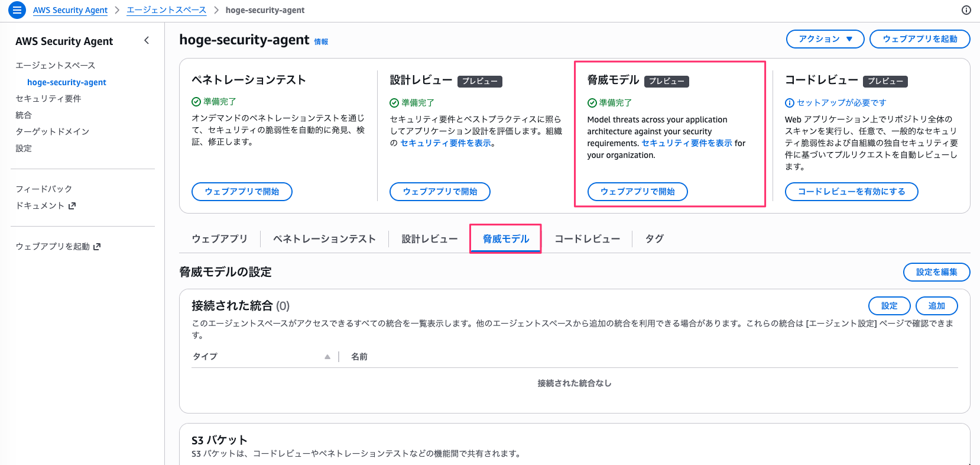This screenshot has width=980, height=465.
Task: Click 準備完了 check icon in 脅威モデル card
Action: [x=592, y=103]
